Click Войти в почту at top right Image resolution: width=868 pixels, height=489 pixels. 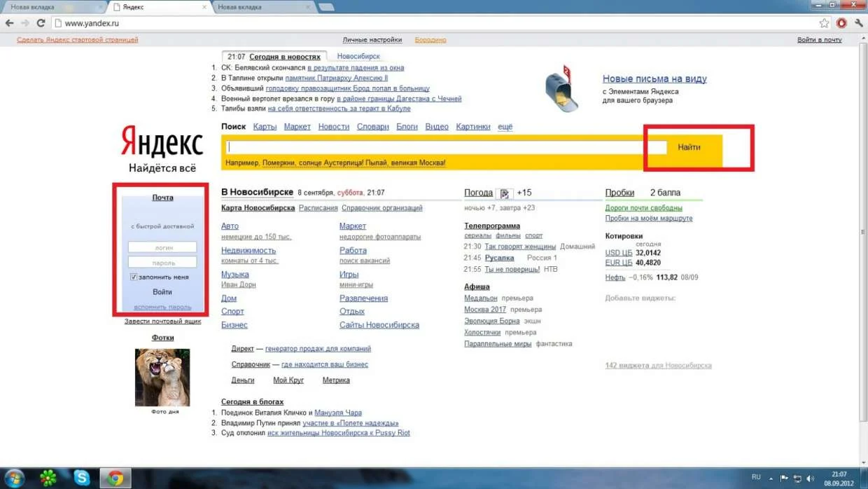click(820, 40)
